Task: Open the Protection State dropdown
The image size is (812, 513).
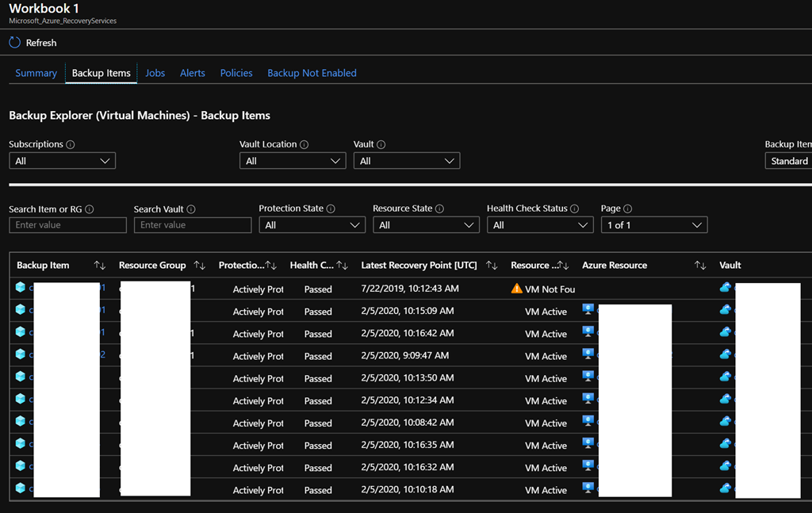Action: coord(312,225)
